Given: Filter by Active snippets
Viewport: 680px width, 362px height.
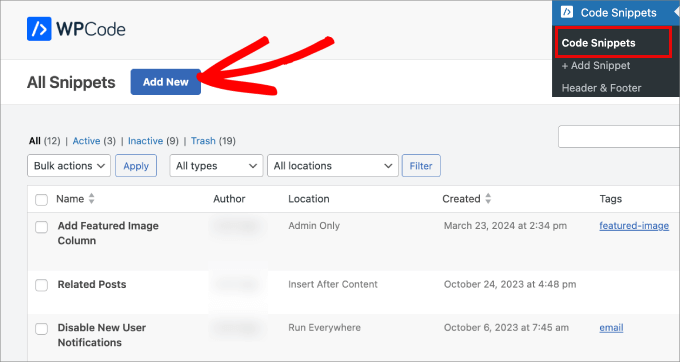Looking at the screenshot, I should point(86,141).
